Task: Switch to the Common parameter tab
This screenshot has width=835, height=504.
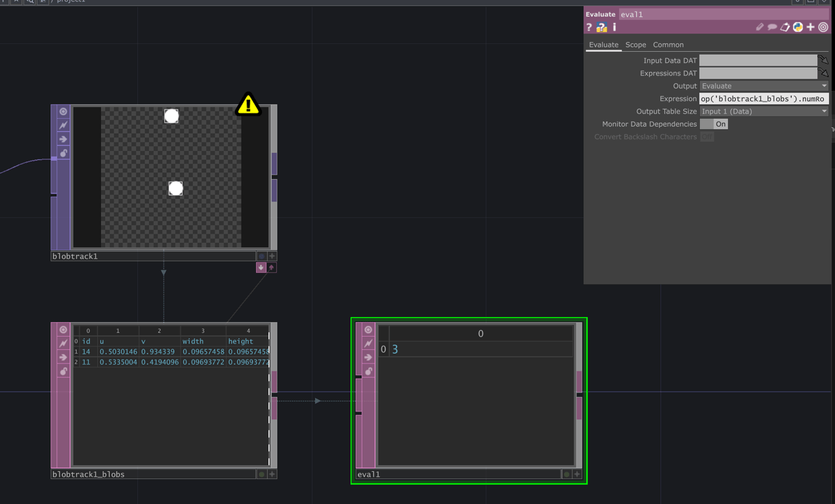Action: click(668, 45)
